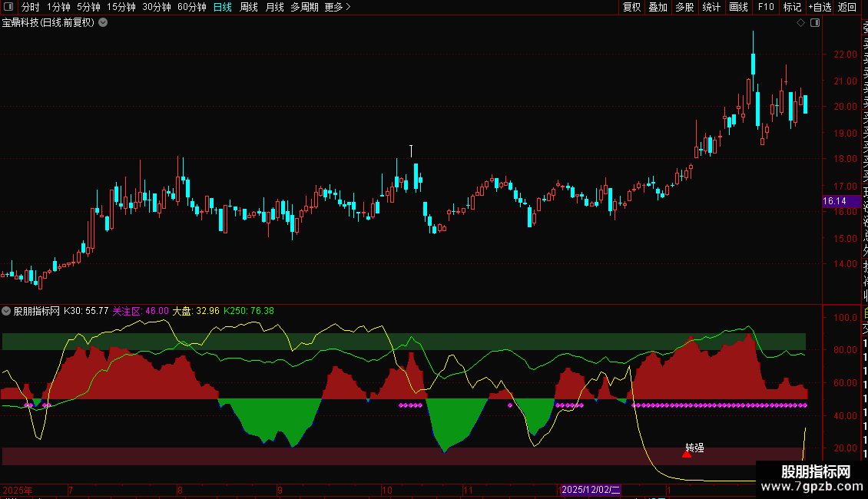Click the 股朋指标网 indicator name
This screenshot has height=499, width=868.
(x=37, y=311)
